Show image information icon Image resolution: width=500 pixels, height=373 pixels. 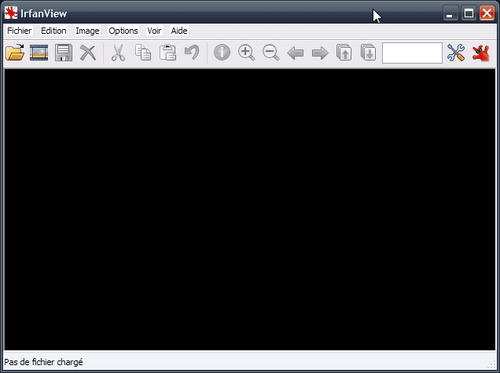point(222,53)
